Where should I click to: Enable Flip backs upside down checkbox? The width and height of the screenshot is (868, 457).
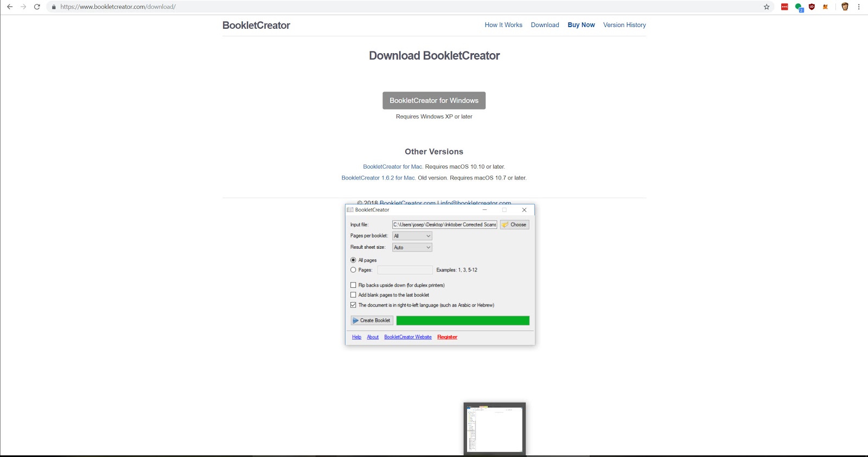[353, 285]
